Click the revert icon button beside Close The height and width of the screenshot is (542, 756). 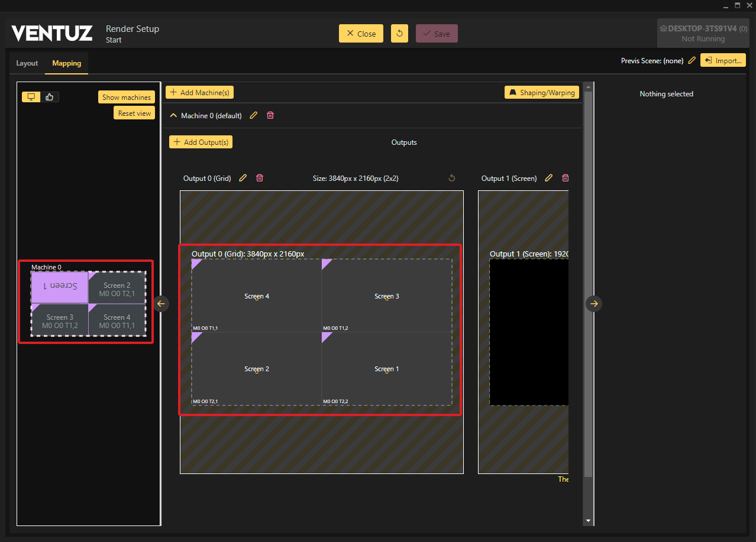point(399,34)
